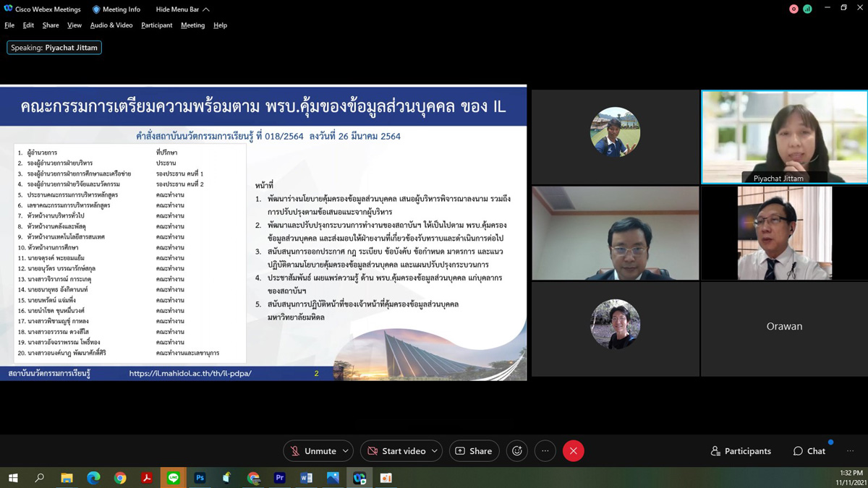The width and height of the screenshot is (868, 488).
Task: Unmute the microphone
Action: pos(312,451)
